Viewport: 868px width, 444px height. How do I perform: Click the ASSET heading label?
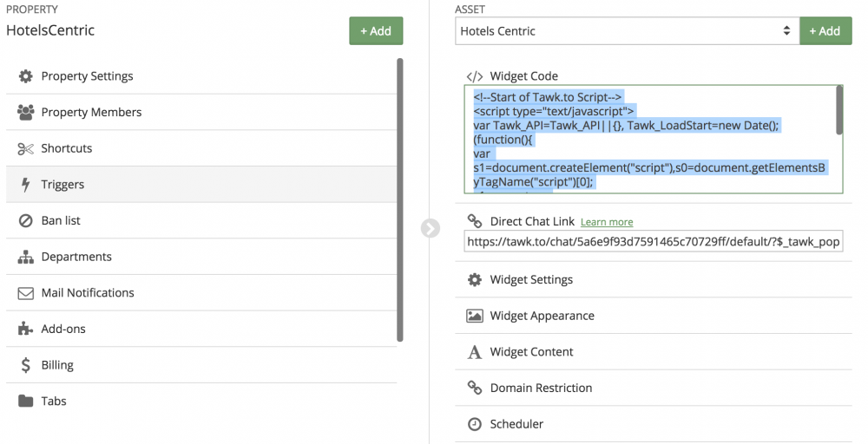pyautogui.click(x=470, y=10)
